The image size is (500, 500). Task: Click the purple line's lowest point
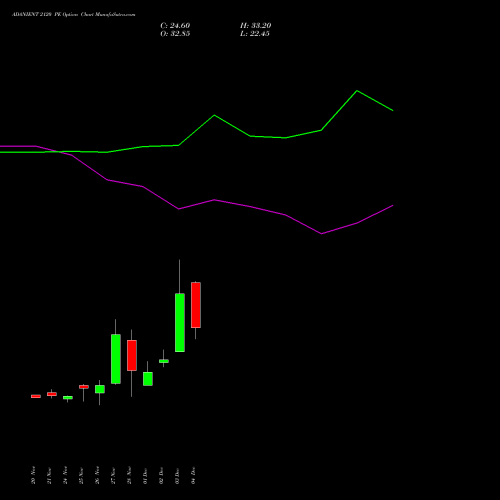tap(321, 234)
